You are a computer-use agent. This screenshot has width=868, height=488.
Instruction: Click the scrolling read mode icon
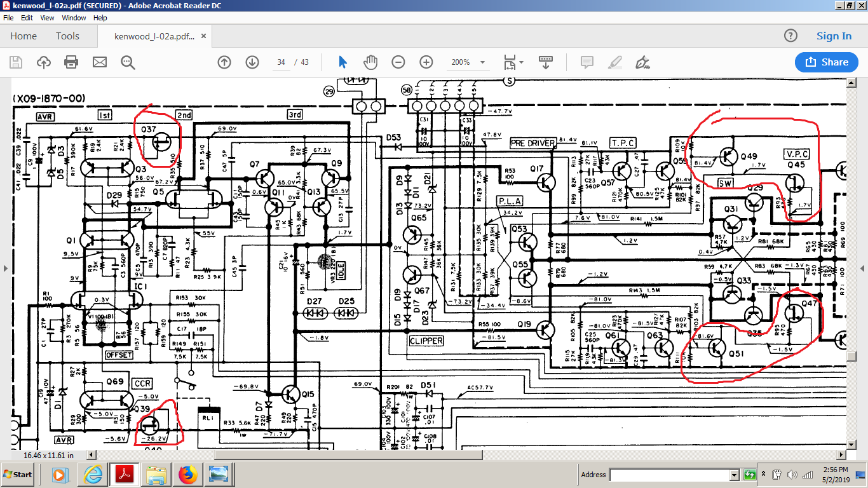[545, 62]
